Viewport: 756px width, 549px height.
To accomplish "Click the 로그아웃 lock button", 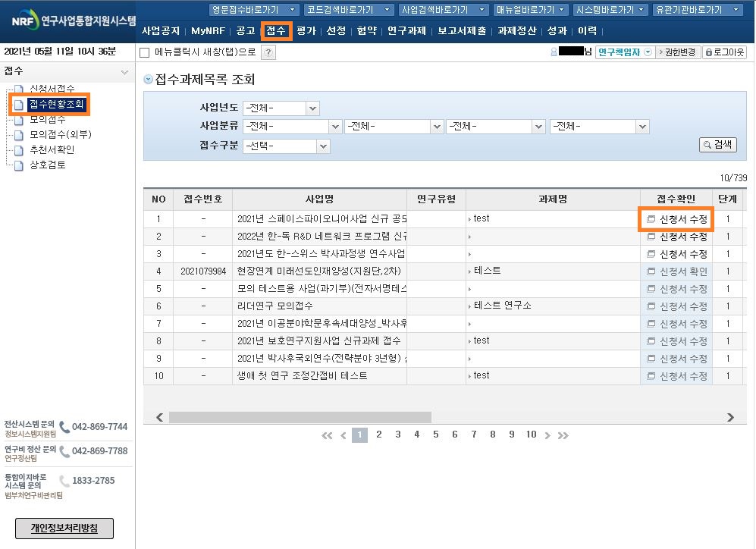I will point(724,52).
